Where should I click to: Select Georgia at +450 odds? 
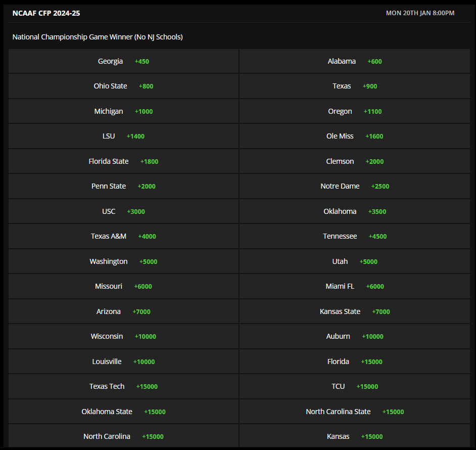[x=124, y=61]
